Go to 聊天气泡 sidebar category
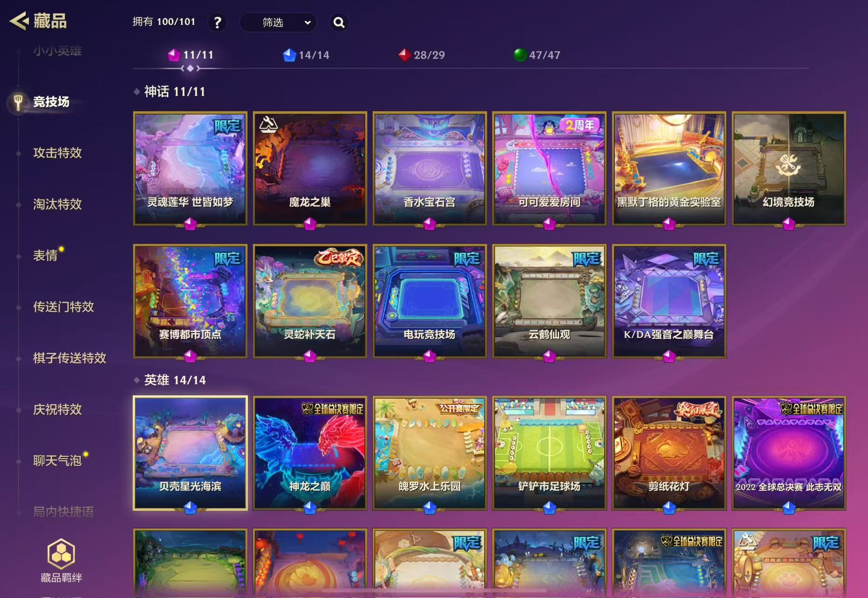868x598 pixels. click(x=57, y=461)
